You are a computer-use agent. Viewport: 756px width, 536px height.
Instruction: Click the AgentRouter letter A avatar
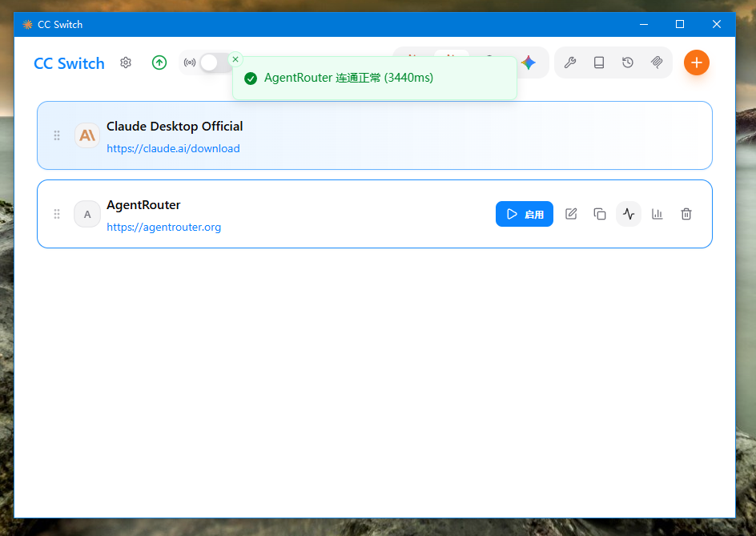tap(87, 214)
